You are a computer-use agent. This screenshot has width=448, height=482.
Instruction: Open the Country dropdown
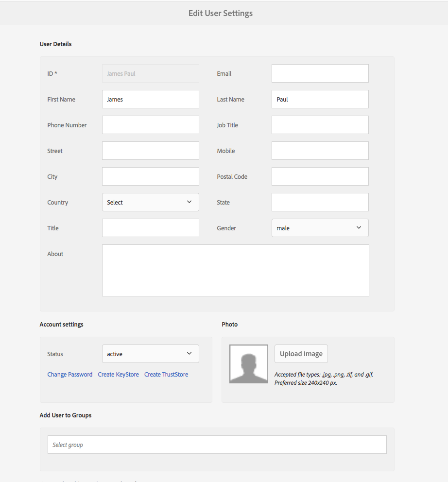click(x=150, y=202)
